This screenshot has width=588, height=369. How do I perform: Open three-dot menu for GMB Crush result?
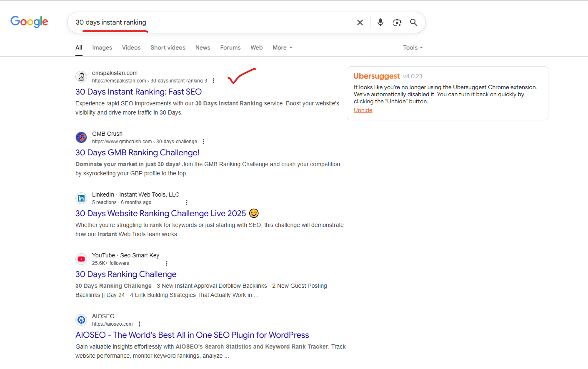203,142
